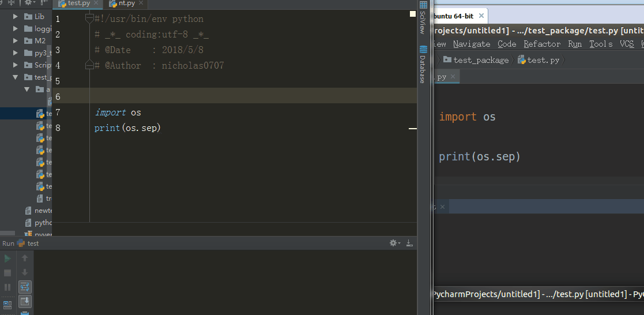The image size is (644, 315).
Task: Open Run menu in Ubuntu PyCharm window
Action: click(575, 44)
